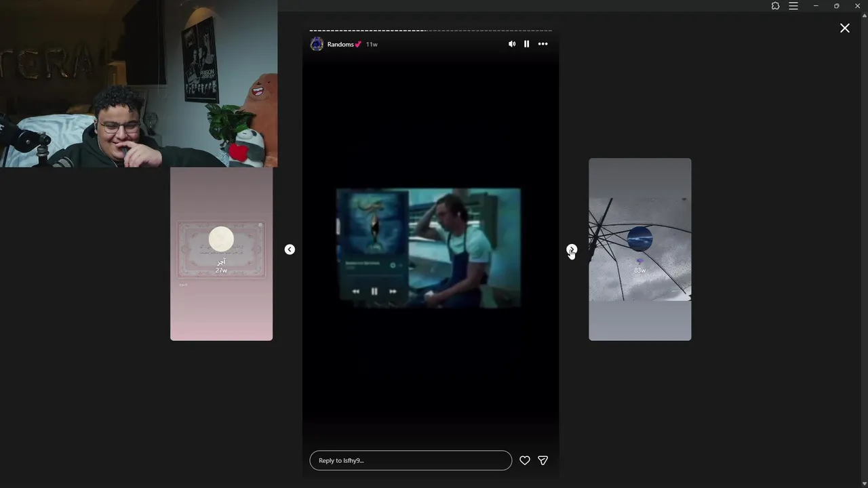This screenshot has width=868, height=488.
Task: Mute the story audio
Action: [512, 44]
